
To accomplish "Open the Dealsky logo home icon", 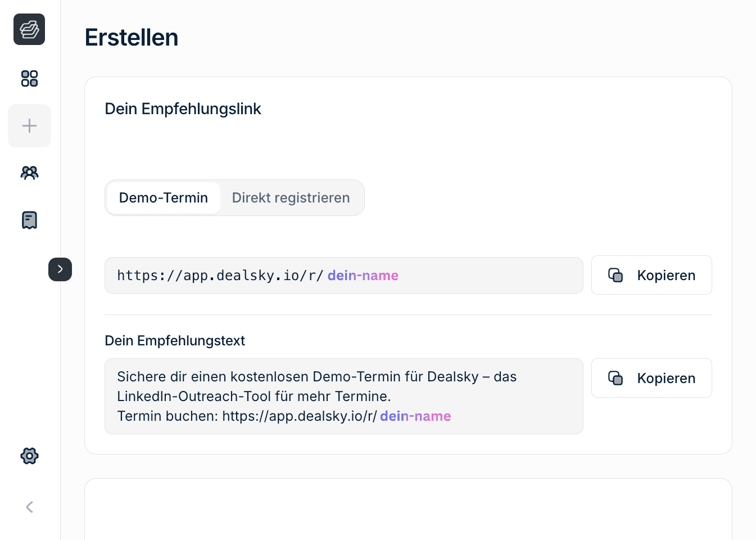I will 29,29.
